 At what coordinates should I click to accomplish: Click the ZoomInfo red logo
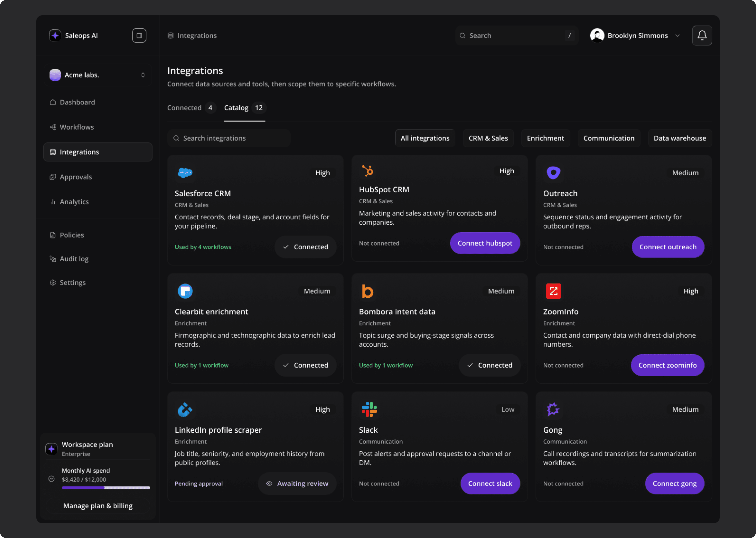tap(553, 291)
